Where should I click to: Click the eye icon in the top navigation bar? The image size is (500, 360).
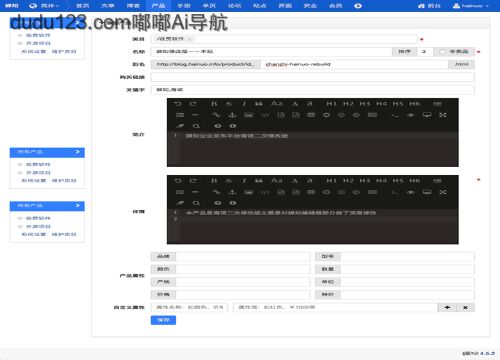(358, 6)
